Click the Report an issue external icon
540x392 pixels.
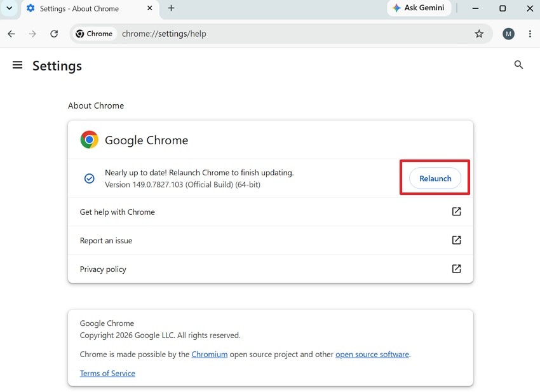(x=456, y=240)
